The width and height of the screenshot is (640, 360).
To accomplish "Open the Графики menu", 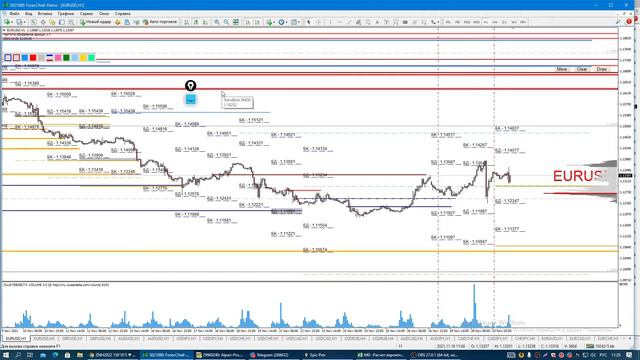I will tap(66, 13).
